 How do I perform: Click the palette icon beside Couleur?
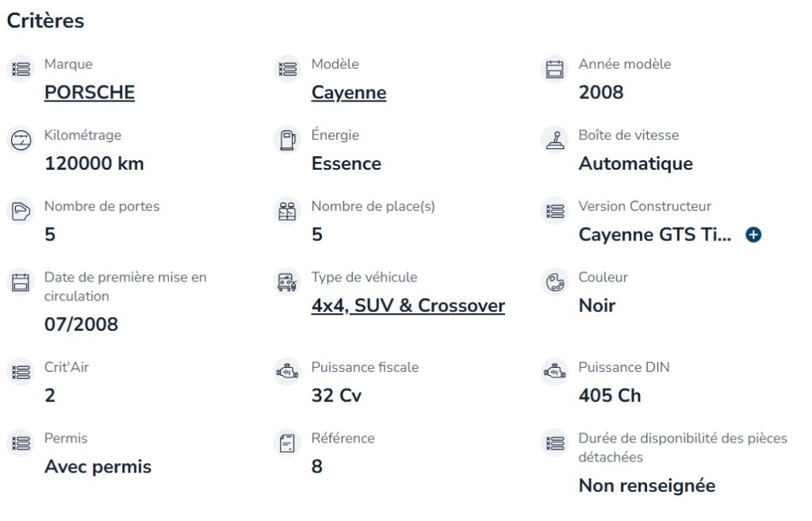coord(555,282)
